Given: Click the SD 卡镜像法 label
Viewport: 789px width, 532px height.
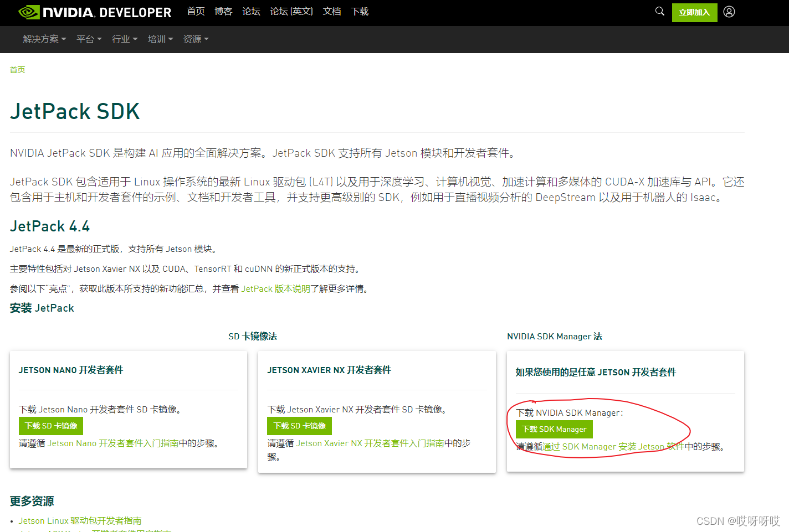Looking at the screenshot, I should click(x=253, y=337).
